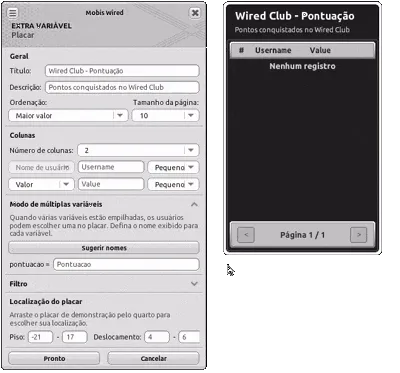The width and height of the screenshot is (400, 373).
Task: Click the Cancelar button
Action: pos(153,359)
